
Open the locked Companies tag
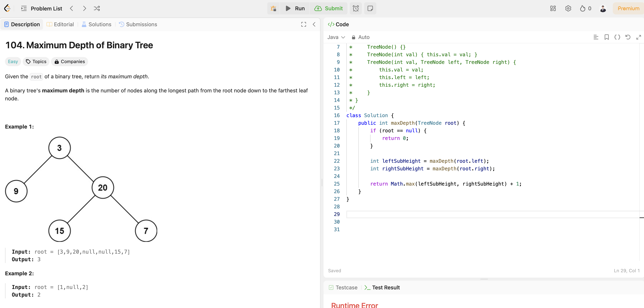tap(69, 61)
